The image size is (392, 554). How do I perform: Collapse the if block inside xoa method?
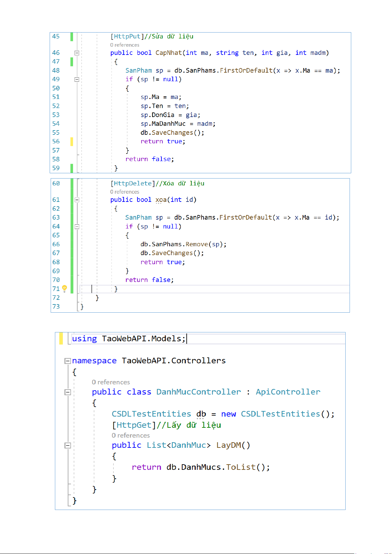click(x=77, y=227)
